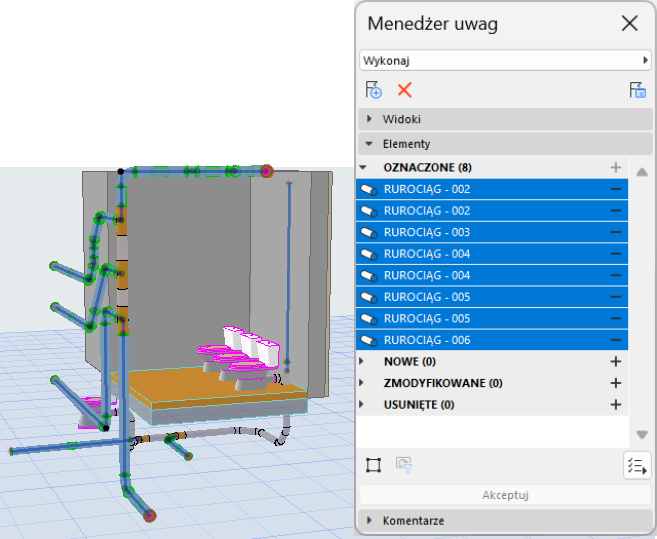Viewport: 657px width, 539px height.
Task: Click the USUNIĘTE (0) label
Action: 419,405
